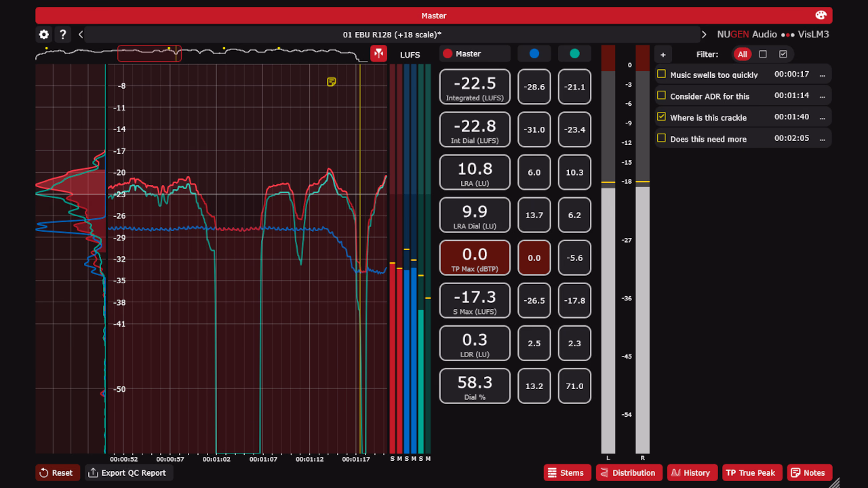Screen dimensions: 868x488
Task: Click the red loudness overview toggle icon
Action: [379, 54]
